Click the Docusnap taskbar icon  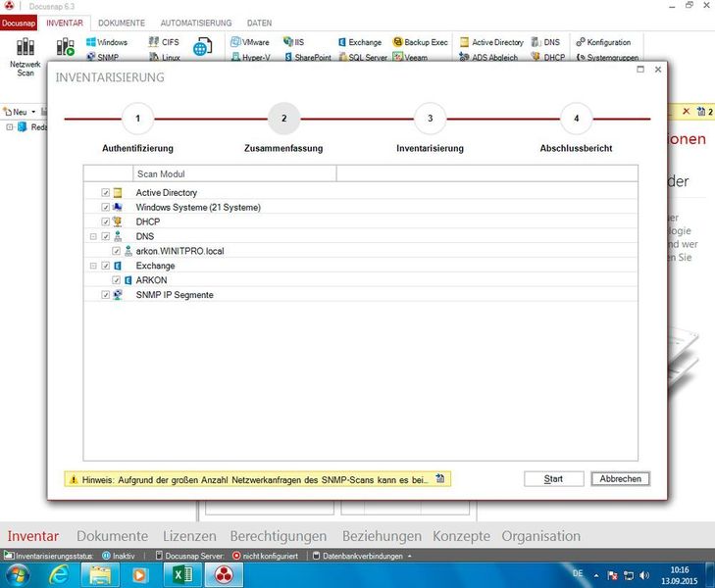click(224, 575)
